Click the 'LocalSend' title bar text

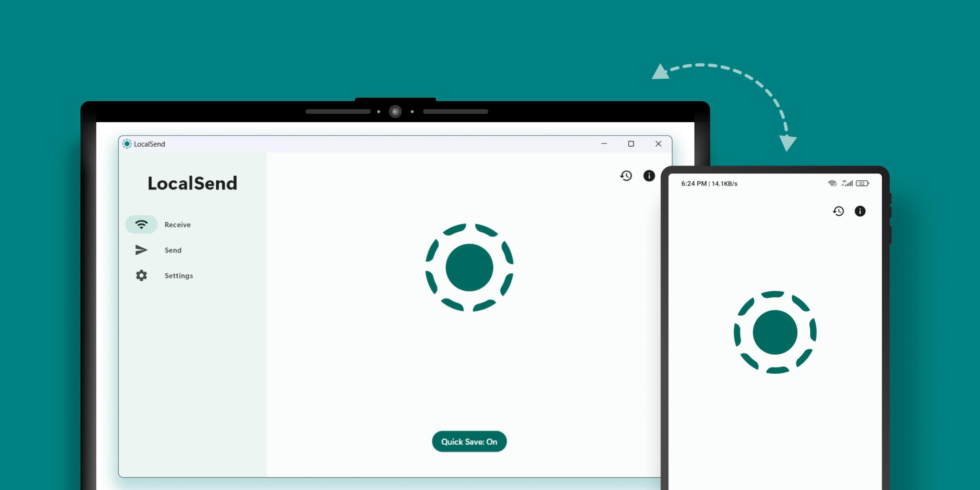150,144
